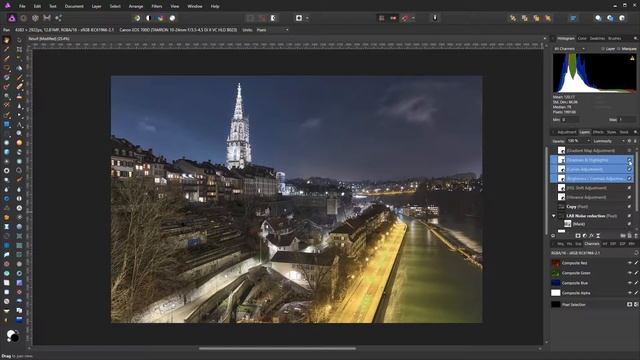
Task: Toggle visibility of Curves Adjustment layer
Action: 629,169
